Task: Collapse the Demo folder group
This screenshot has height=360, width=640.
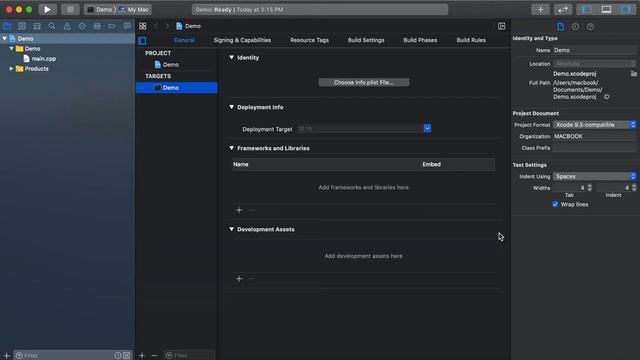Action: point(11,49)
